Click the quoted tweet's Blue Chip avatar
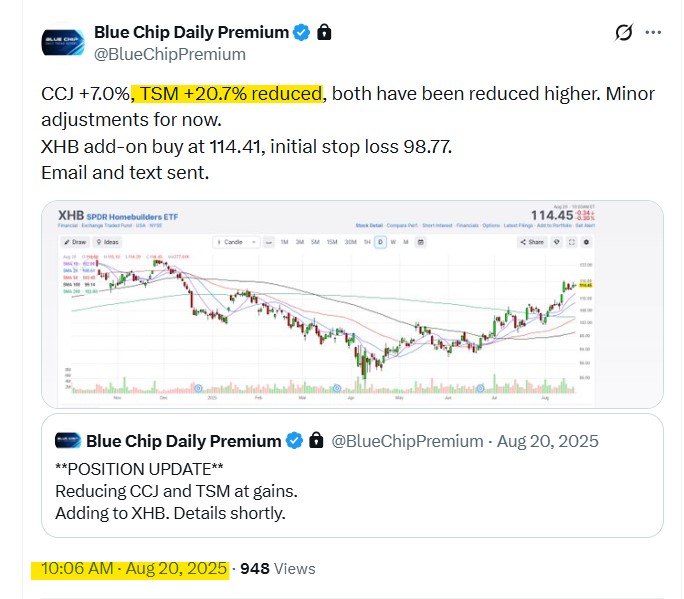The height and width of the screenshot is (599, 684). point(68,440)
